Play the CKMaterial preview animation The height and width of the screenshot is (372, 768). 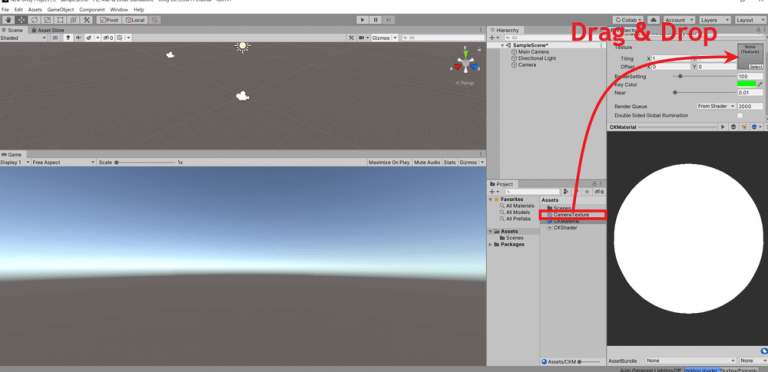(722, 127)
